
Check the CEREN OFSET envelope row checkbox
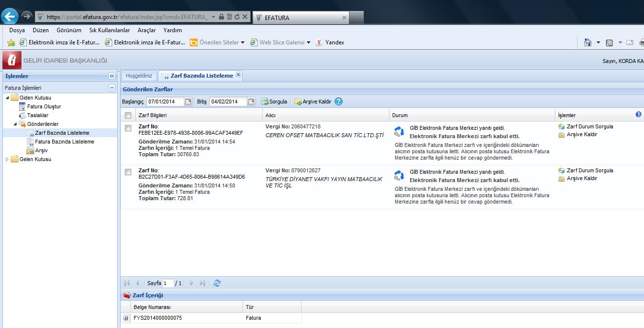128,128
